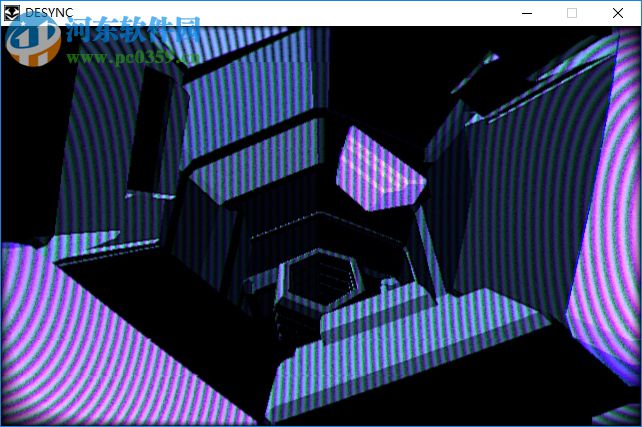Close the DESYNC window
This screenshot has width=642, height=427.
point(618,13)
